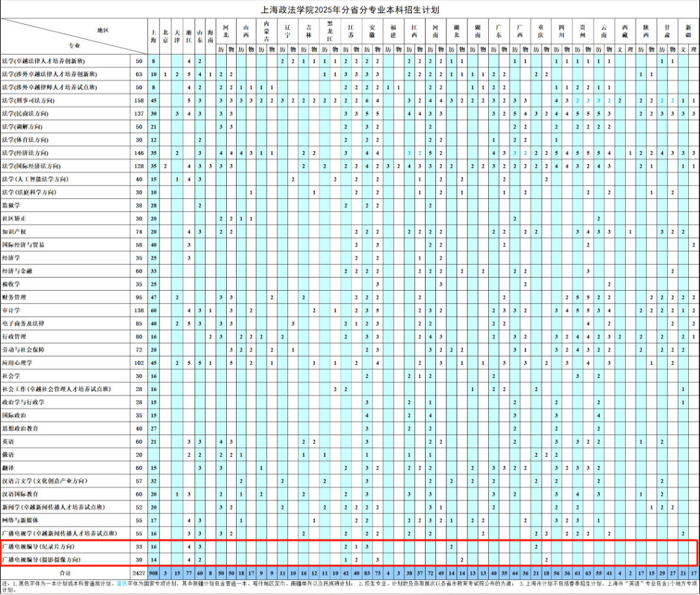
Task: Click the 监狱学 major name
Action: pos(11,205)
